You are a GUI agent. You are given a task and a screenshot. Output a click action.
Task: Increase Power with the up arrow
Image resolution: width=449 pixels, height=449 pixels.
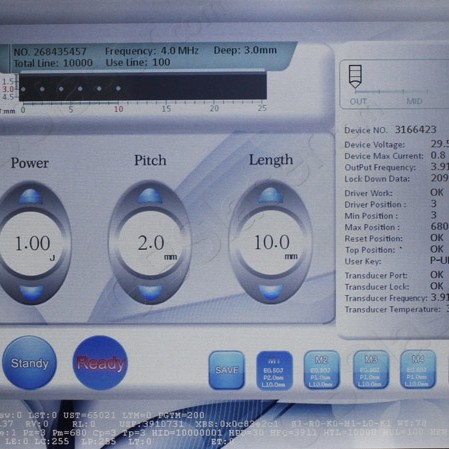pos(30,197)
